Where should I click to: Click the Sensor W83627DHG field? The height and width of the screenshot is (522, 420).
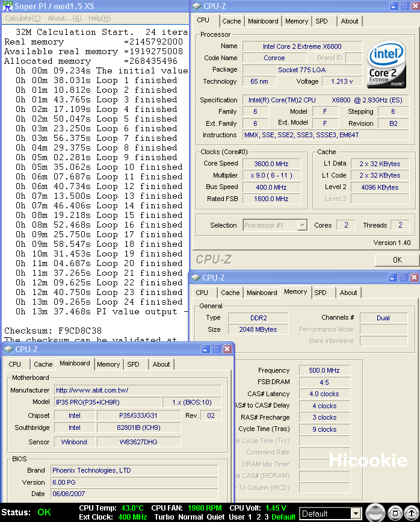tap(139, 442)
